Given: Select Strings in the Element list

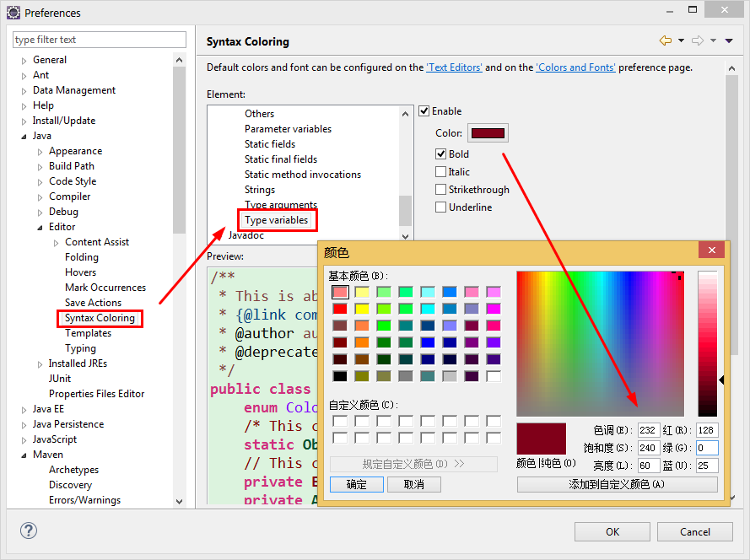Looking at the screenshot, I should 260,190.
